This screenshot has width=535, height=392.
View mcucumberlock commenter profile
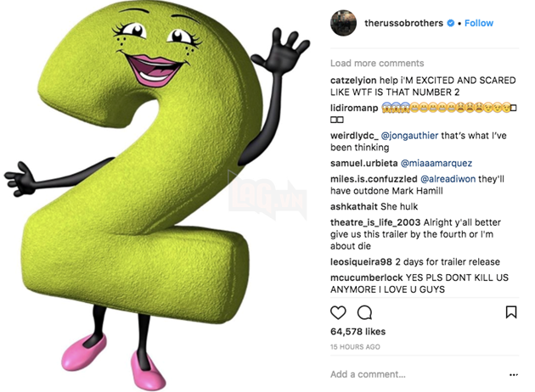pos(367,277)
